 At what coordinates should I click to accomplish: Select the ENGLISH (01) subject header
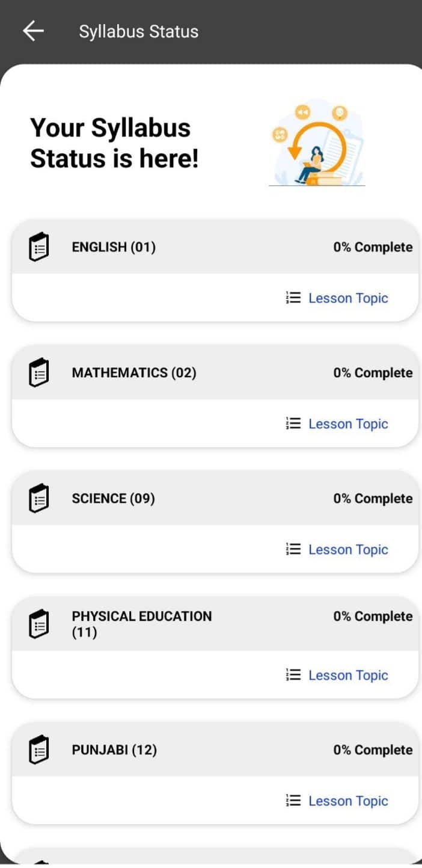pos(215,247)
